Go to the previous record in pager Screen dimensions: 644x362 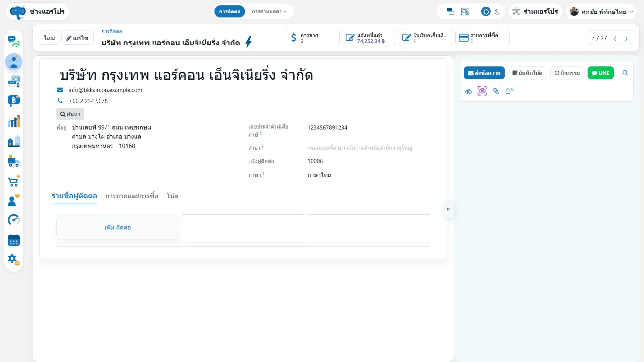tap(615, 38)
